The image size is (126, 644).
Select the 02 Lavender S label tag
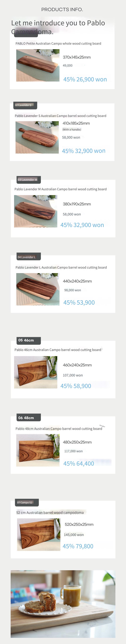tap(25, 105)
